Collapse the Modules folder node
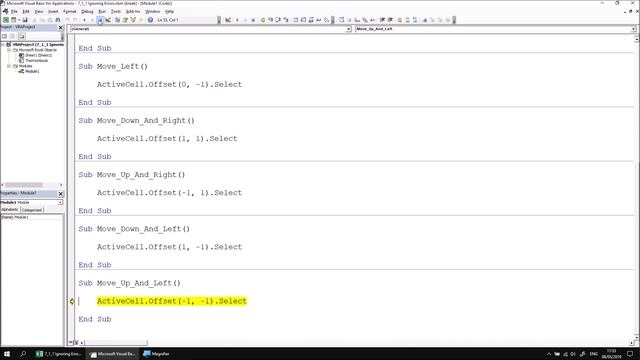 (x=9, y=66)
